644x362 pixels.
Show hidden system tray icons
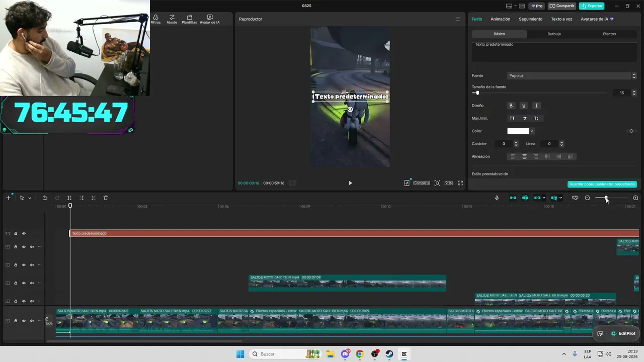(x=563, y=354)
